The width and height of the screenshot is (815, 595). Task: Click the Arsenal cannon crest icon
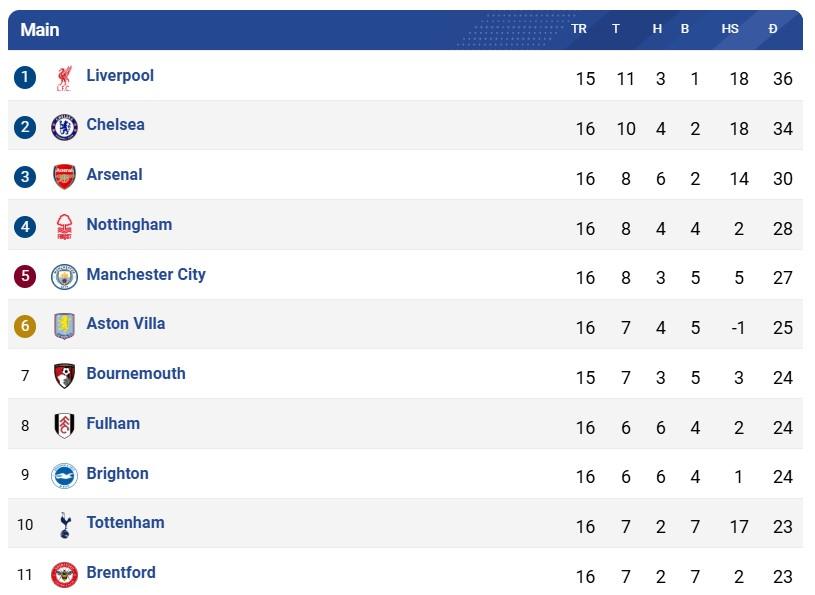pos(64,177)
